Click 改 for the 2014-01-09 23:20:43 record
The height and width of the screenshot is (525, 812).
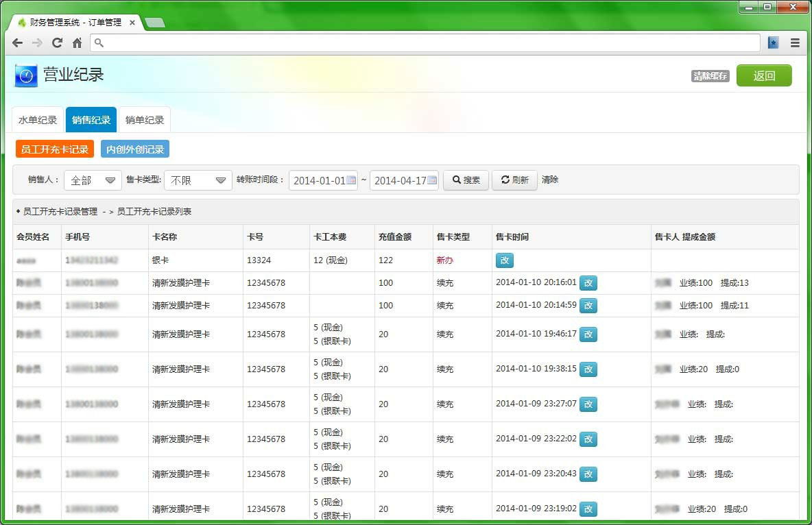click(x=588, y=474)
